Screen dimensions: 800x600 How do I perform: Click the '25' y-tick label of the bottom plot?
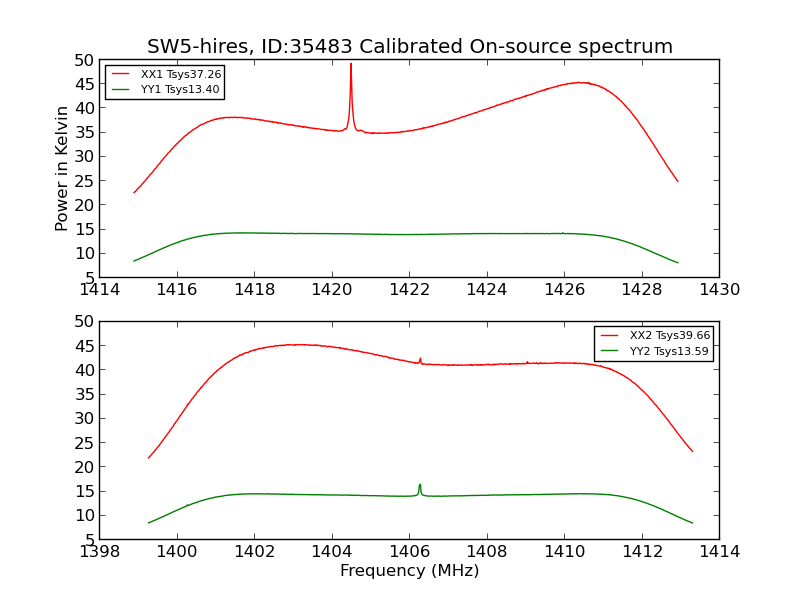click(84, 443)
